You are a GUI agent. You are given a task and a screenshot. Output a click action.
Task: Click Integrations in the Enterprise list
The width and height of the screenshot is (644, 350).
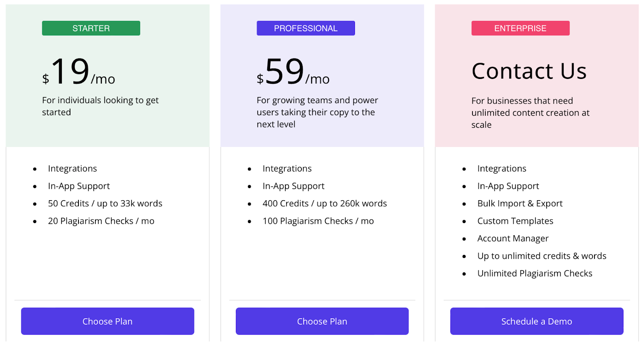pos(502,168)
